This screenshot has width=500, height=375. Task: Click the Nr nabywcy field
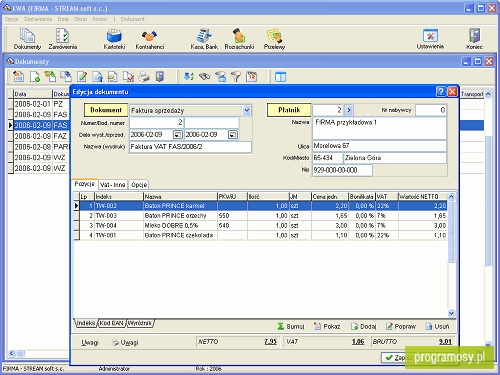click(x=431, y=110)
